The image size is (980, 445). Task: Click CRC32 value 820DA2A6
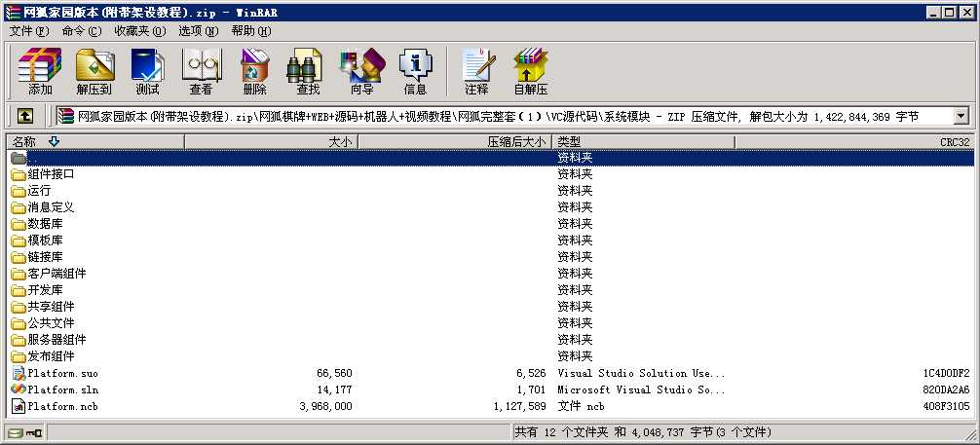[x=946, y=389]
